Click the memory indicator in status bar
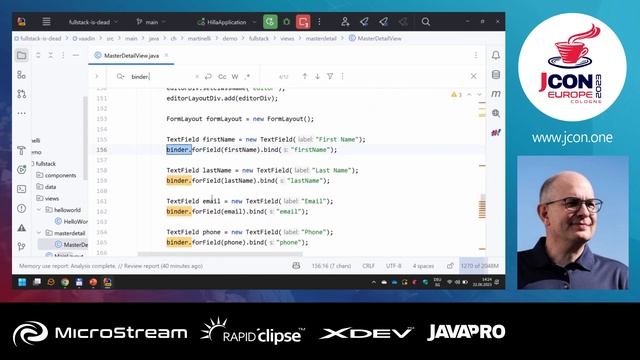Screen dimensions: 640x360 tap(480, 266)
